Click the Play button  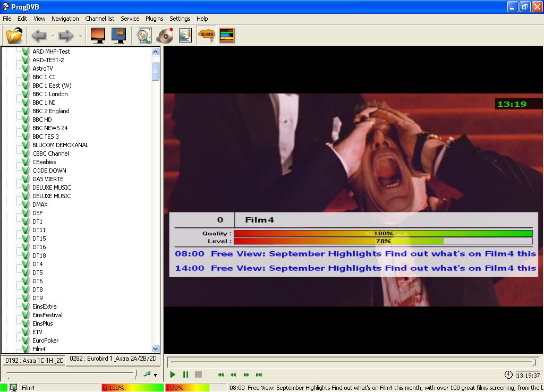173,374
